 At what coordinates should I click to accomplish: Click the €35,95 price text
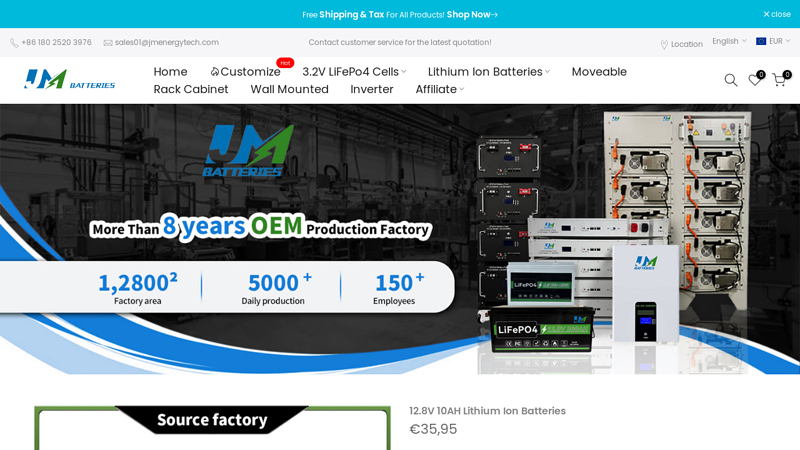pyautogui.click(x=433, y=429)
